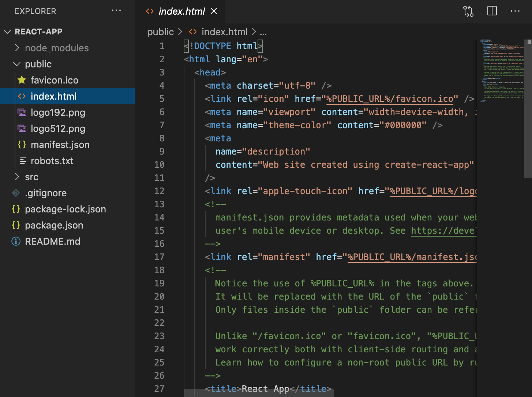Click the text file icon beside robots.txt

point(23,160)
